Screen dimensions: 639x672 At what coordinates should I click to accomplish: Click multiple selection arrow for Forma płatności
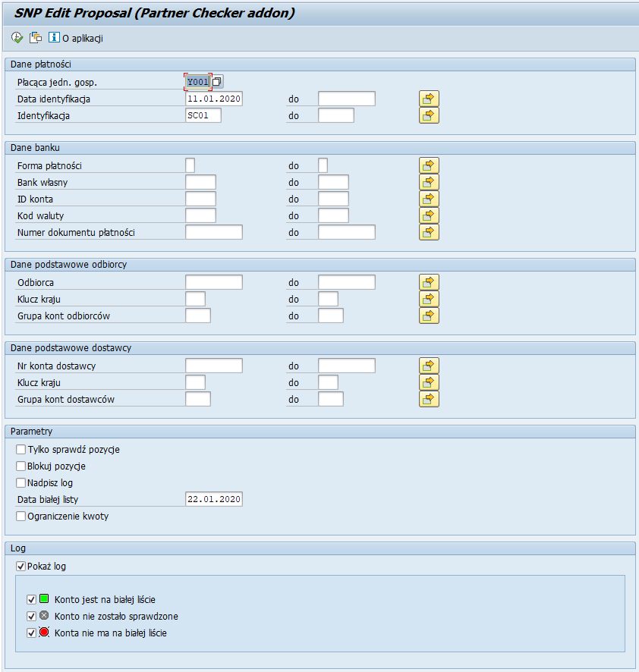coord(429,165)
